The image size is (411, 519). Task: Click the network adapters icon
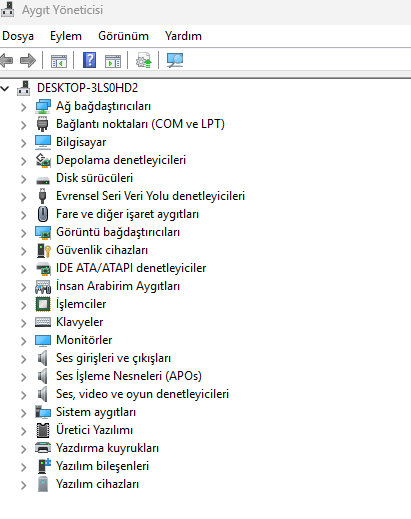[x=43, y=106]
